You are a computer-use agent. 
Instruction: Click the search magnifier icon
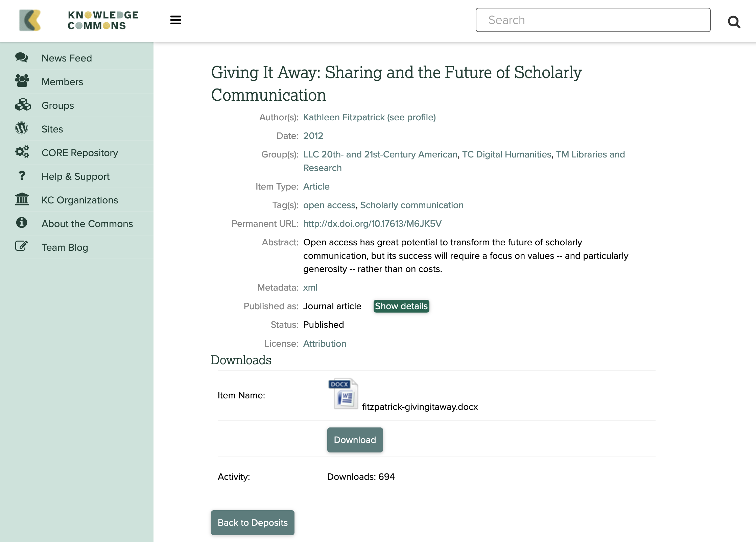[734, 22]
